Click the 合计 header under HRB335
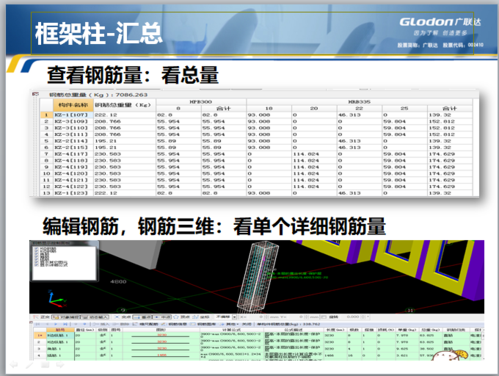499x376 pixels. 450,108
